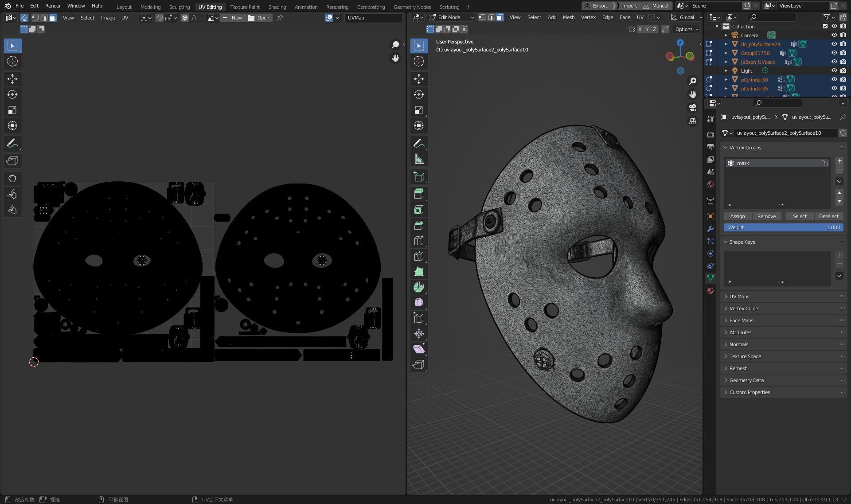Screen dimensions: 851x504
Task: Hide Group31758 in viewport
Action: tap(834, 53)
